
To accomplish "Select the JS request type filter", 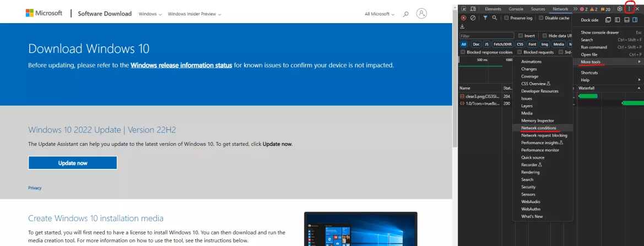I will point(486,44).
